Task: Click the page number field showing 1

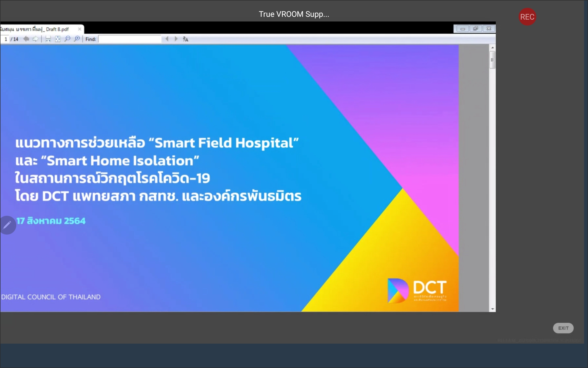Action: tap(5, 39)
